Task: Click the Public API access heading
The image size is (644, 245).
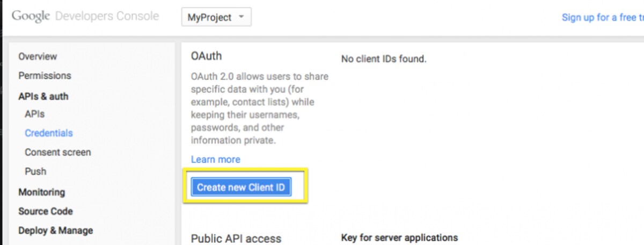Action: click(236, 238)
